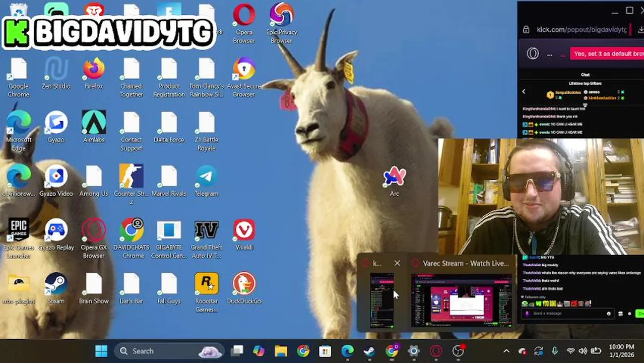Open the clock and date flyout
This screenshot has height=363, width=644.
(x=621, y=351)
